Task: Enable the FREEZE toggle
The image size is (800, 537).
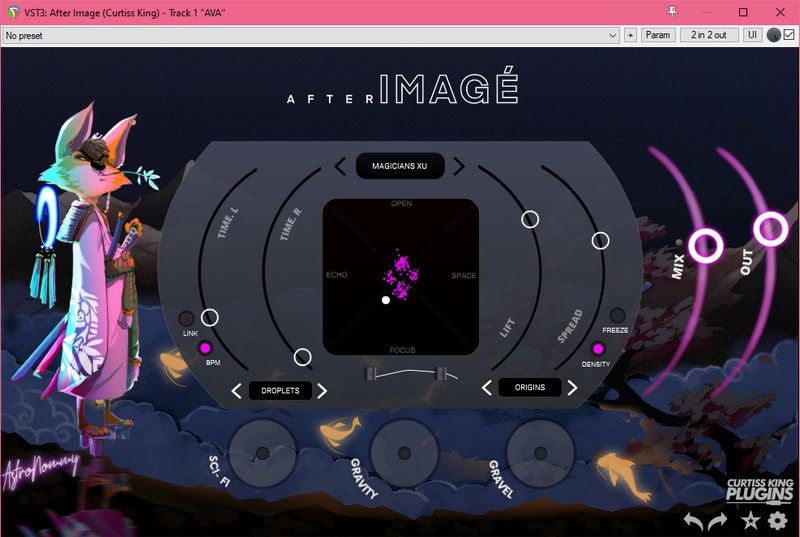Action: [x=617, y=315]
